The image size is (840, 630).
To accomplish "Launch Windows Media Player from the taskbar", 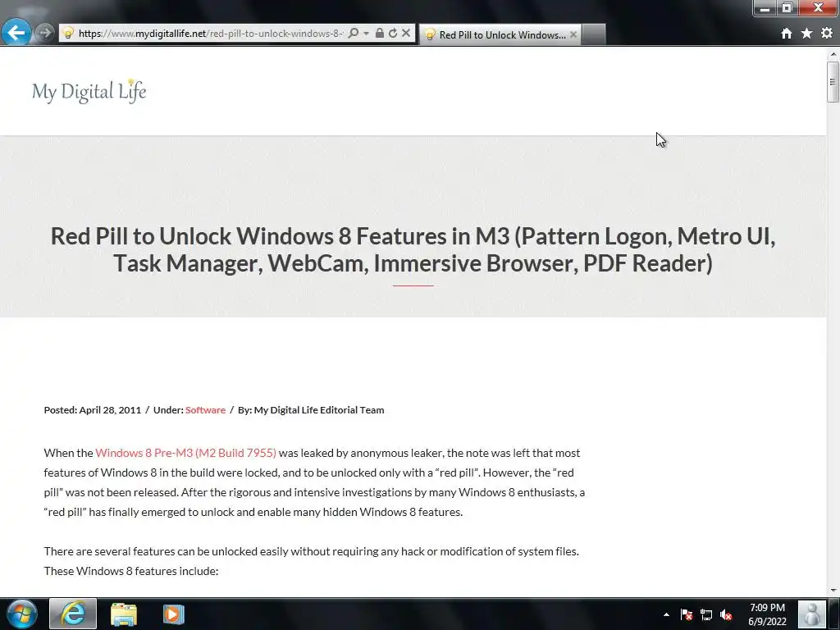I will 173,614.
